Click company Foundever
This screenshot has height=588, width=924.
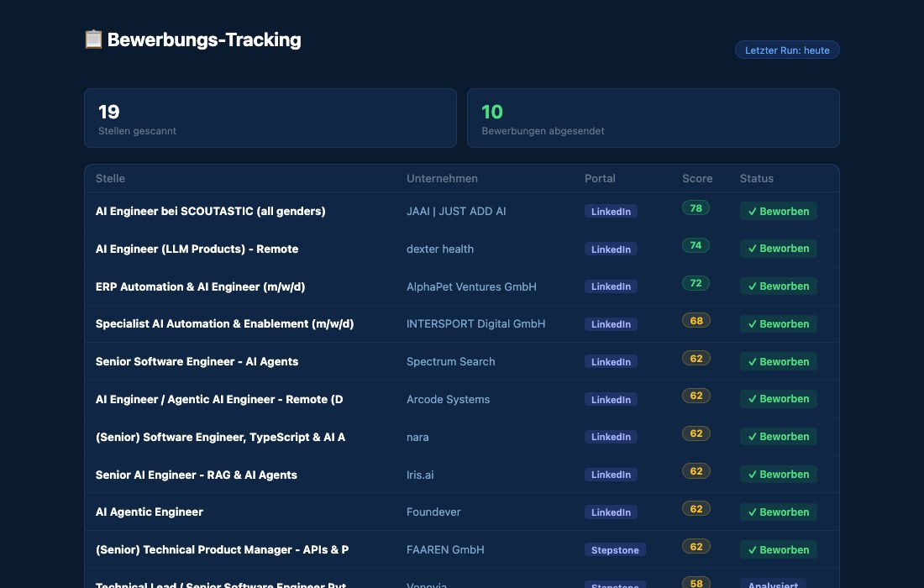click(433, 512)
